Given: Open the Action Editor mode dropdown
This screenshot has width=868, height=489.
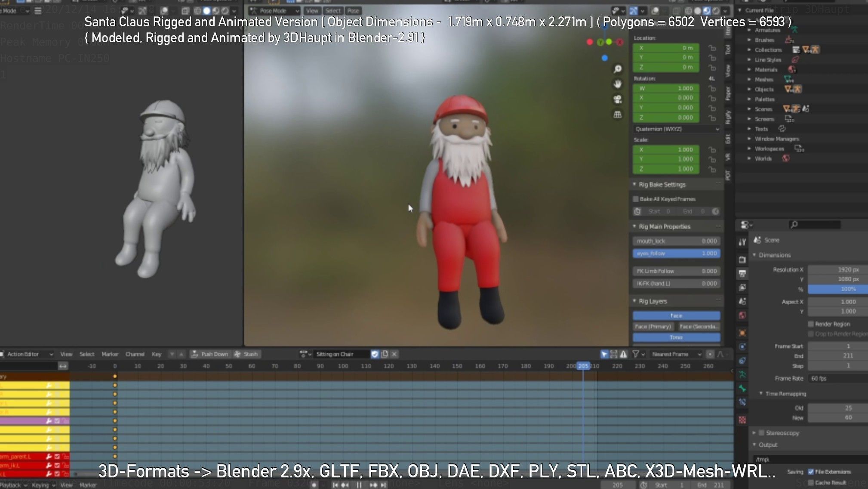Looking at the screenshot, I should coord(27,354).
